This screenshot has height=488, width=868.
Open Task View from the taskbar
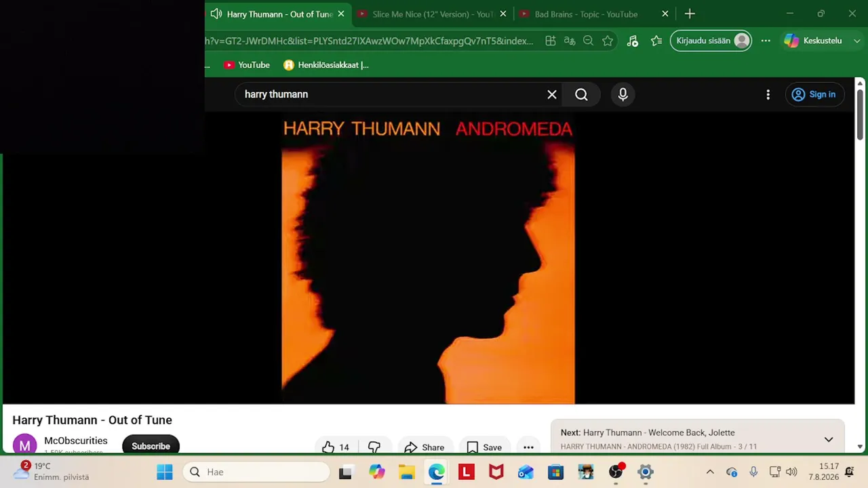coord(345,472)
